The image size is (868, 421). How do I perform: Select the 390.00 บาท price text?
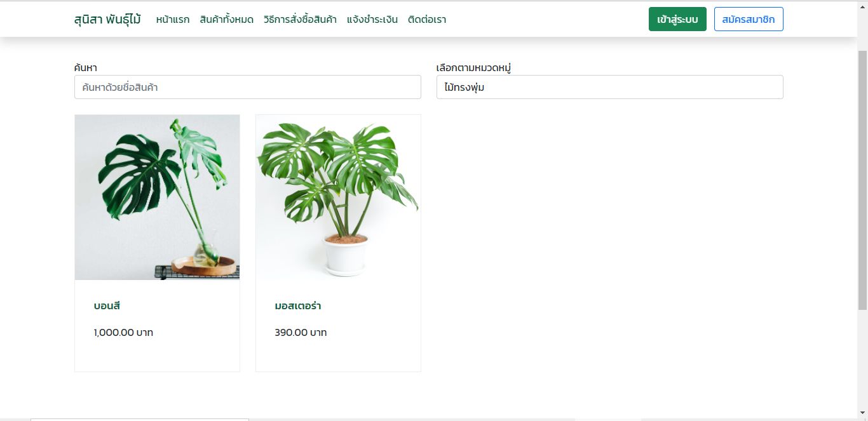(x=301, y=332)
